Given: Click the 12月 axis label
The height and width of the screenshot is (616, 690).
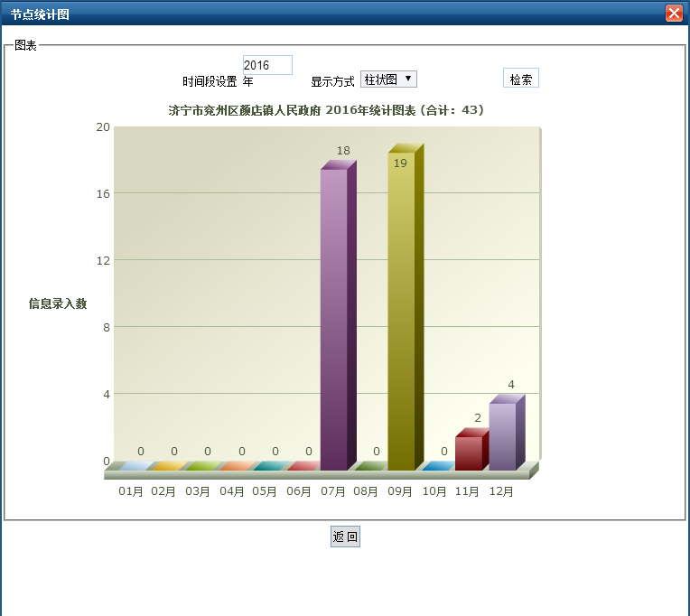Looking at the screenshot, I should coord(502,491).
